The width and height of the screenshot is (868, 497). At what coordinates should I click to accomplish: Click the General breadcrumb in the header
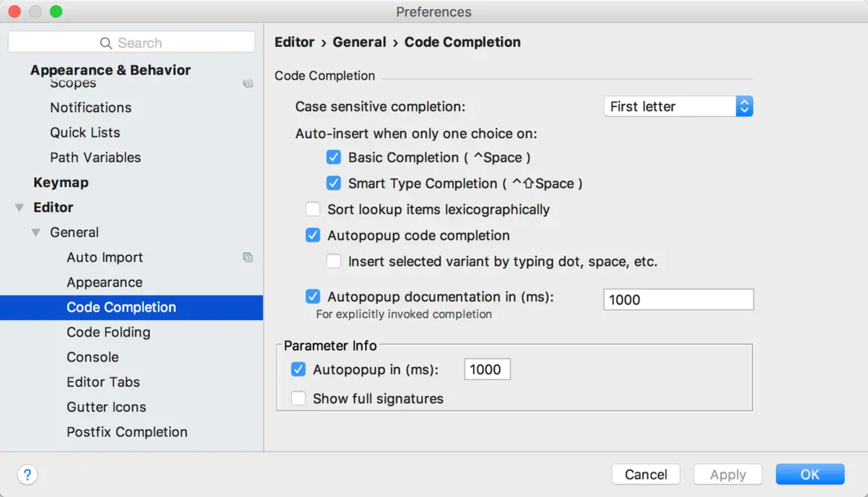click(359, 42)
